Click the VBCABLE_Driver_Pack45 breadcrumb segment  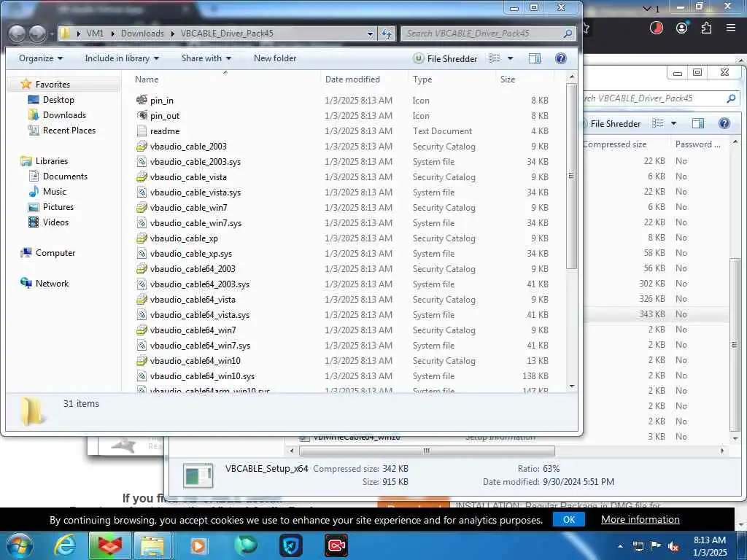227,34
